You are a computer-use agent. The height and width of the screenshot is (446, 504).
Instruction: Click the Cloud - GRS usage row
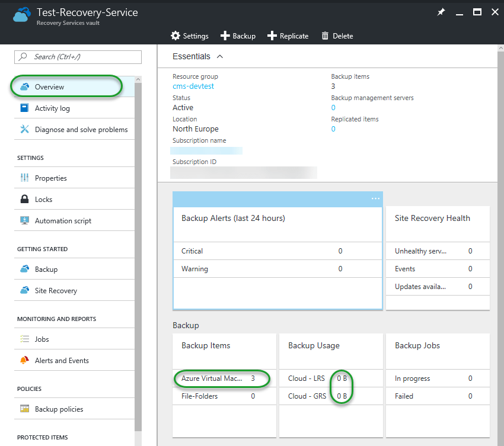click(331, 396)
